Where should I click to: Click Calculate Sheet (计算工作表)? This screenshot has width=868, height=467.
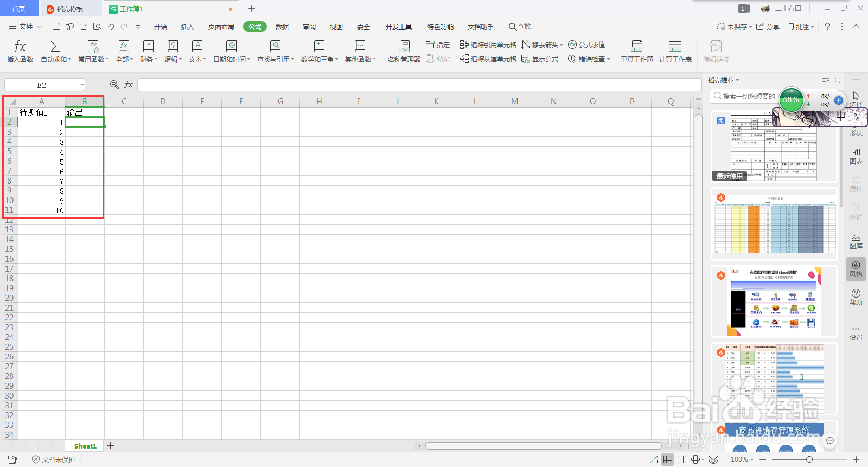675,52
